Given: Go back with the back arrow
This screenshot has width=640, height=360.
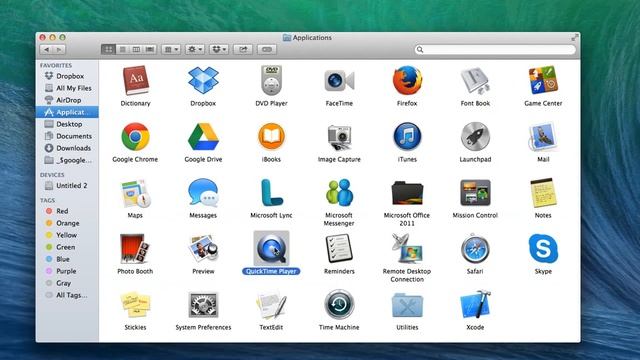Looking at the screenshot, I should [47, 49].
